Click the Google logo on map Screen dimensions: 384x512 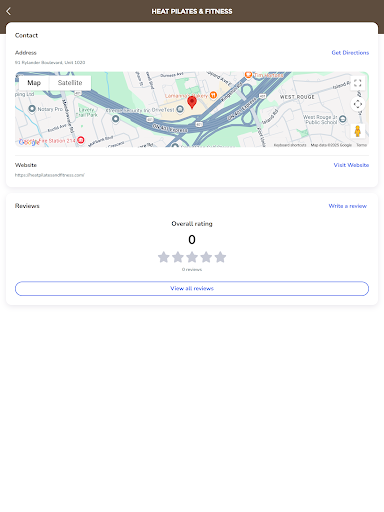pos(29,142)
